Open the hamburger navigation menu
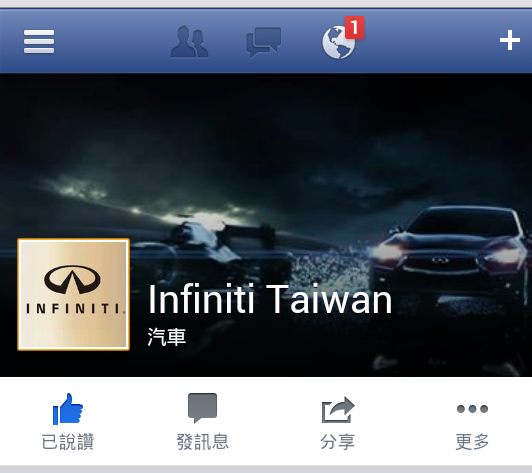This screenshot has width=532, height=473. pos(39,41)
